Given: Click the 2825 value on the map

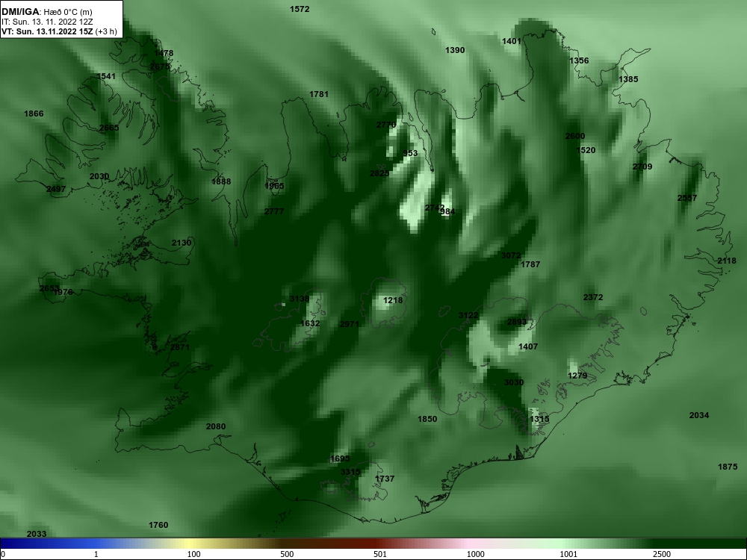Looking at the screenshot, I should coord(379,173).
